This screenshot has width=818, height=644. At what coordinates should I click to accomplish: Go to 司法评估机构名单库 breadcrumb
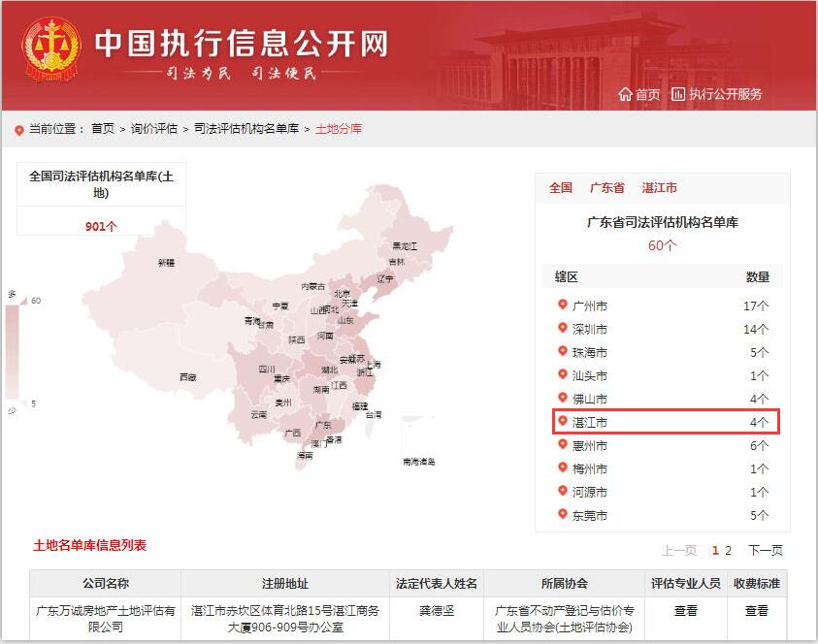(246, 129)
